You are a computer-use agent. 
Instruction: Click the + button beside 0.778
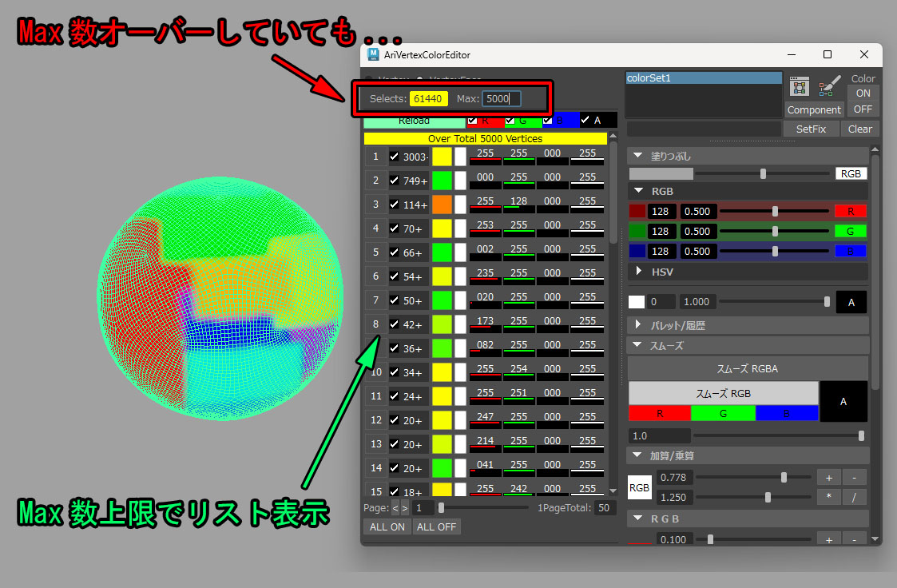pyautogui.click(x=829, y=477)
